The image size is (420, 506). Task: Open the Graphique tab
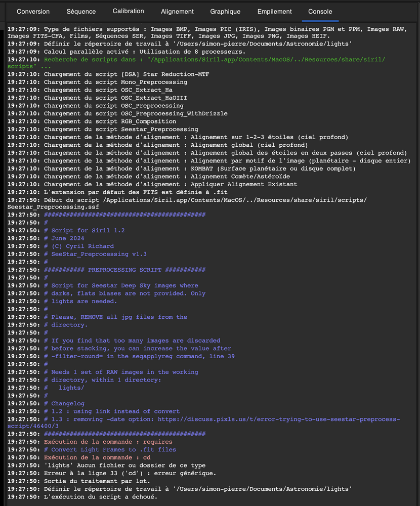pyautogui.click(x=226, y=11)
